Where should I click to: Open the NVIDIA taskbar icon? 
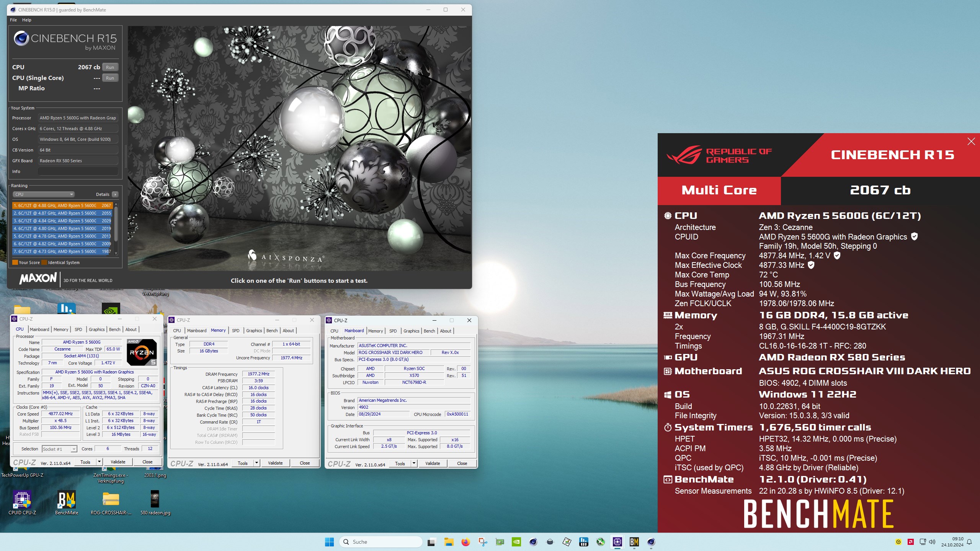tap(516, 542)
